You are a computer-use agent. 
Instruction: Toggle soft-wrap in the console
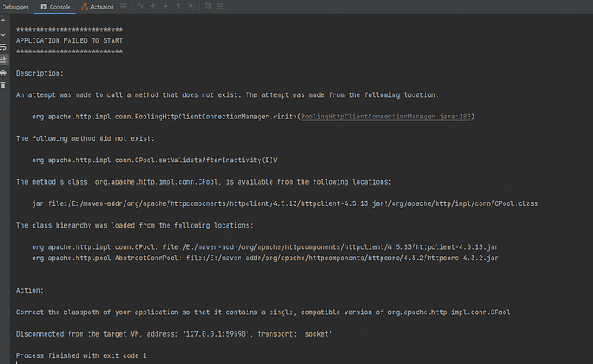click(3, 47)
